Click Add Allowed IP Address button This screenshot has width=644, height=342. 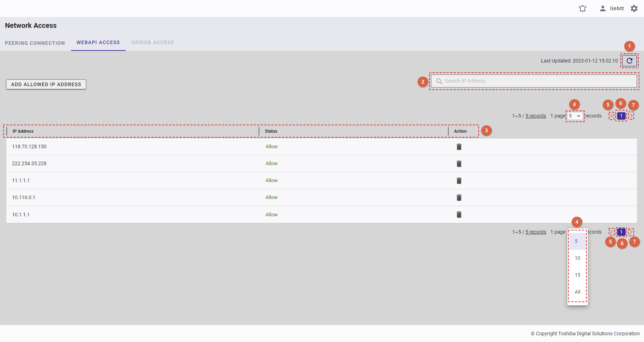pos(46,84)
